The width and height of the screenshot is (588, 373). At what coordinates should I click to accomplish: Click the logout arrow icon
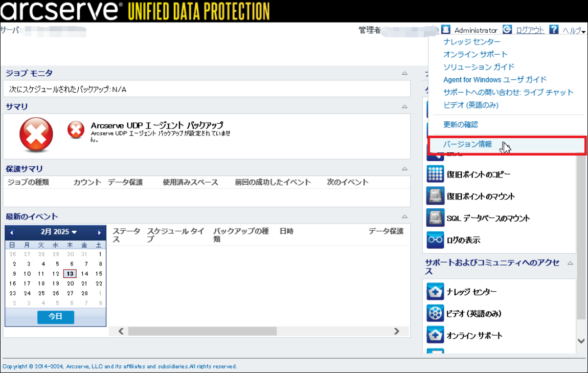507,29
